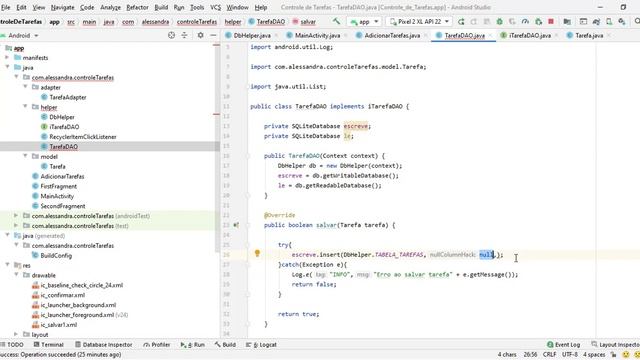Image resolution: width=640 pixels, height=360 pixels.
Task: Select BuildConfig in project tree
Action: coord(56,256)
